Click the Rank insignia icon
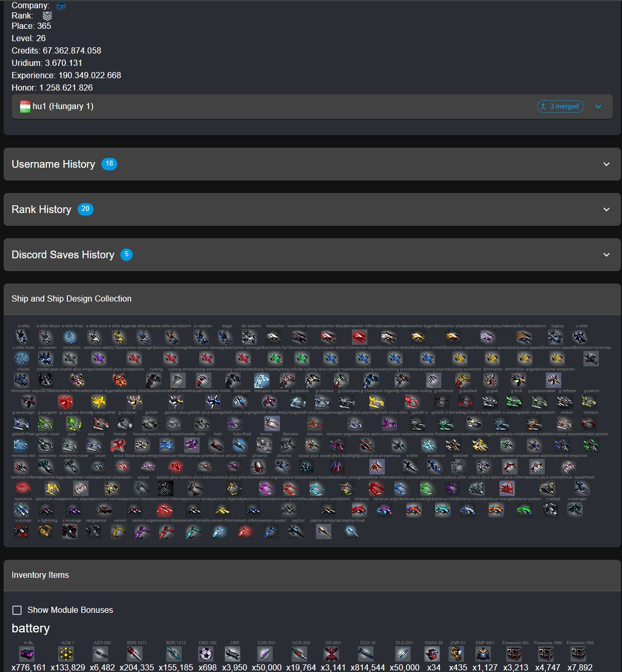The height and width of the screenshot is (672, 622). click(x=47, y=16)
